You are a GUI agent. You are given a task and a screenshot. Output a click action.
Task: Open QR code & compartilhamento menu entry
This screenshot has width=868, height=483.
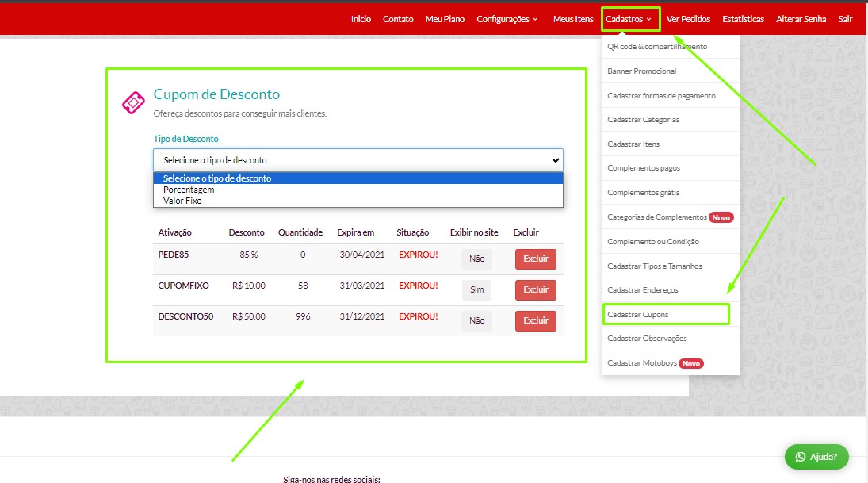(657, 47)
